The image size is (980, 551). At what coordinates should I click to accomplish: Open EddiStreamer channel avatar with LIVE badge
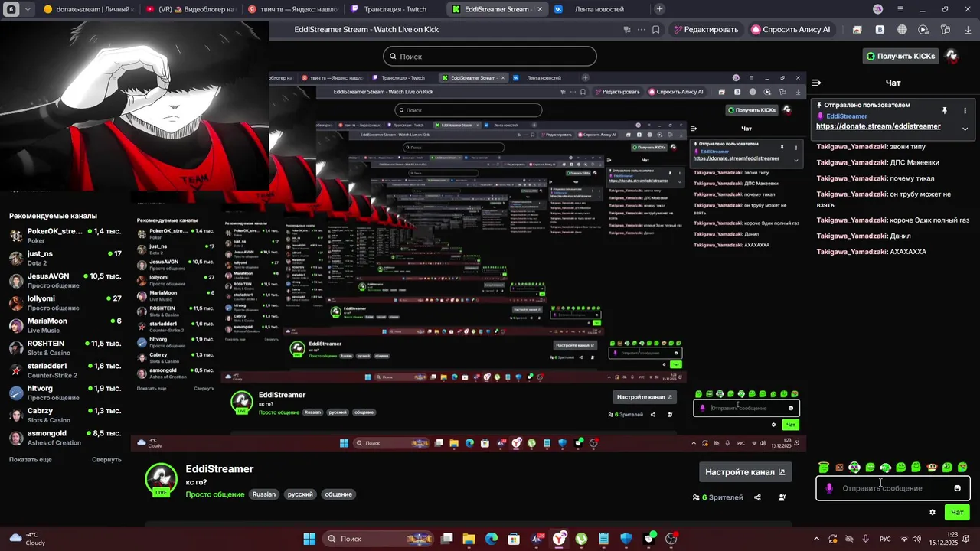pyautogui.click(x=161, y=479)
